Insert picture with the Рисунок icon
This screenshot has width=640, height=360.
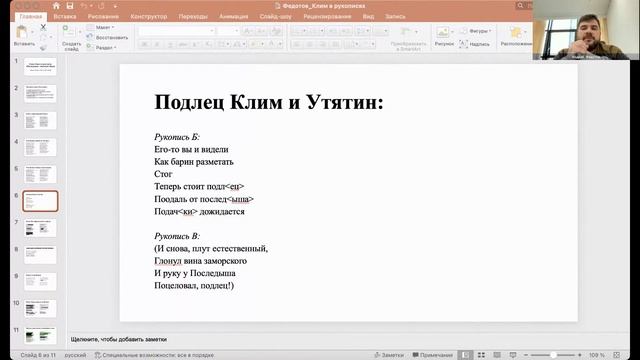442,32
